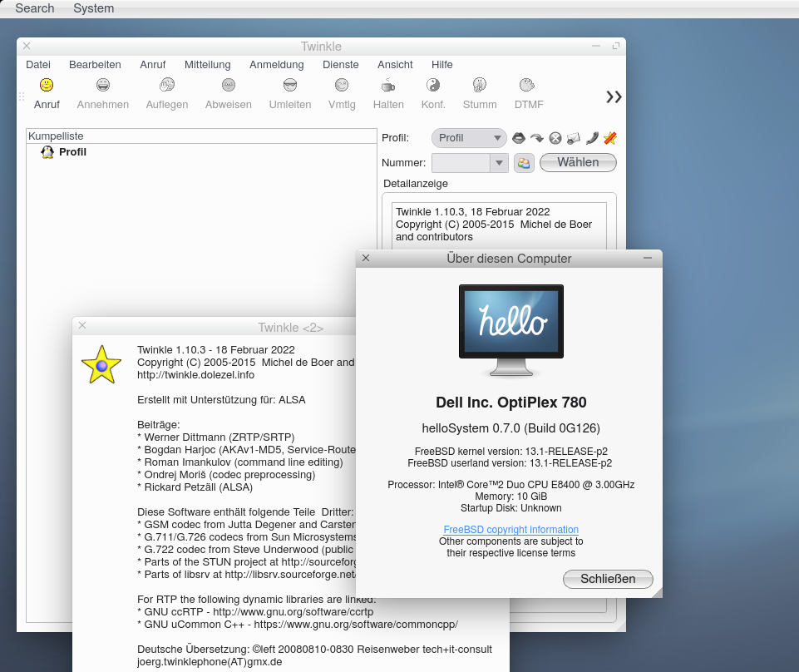This screenshot has height=672, width=799.
Task: Click the Startup Disk: Unknown line
Action: [x=511, y=508]
